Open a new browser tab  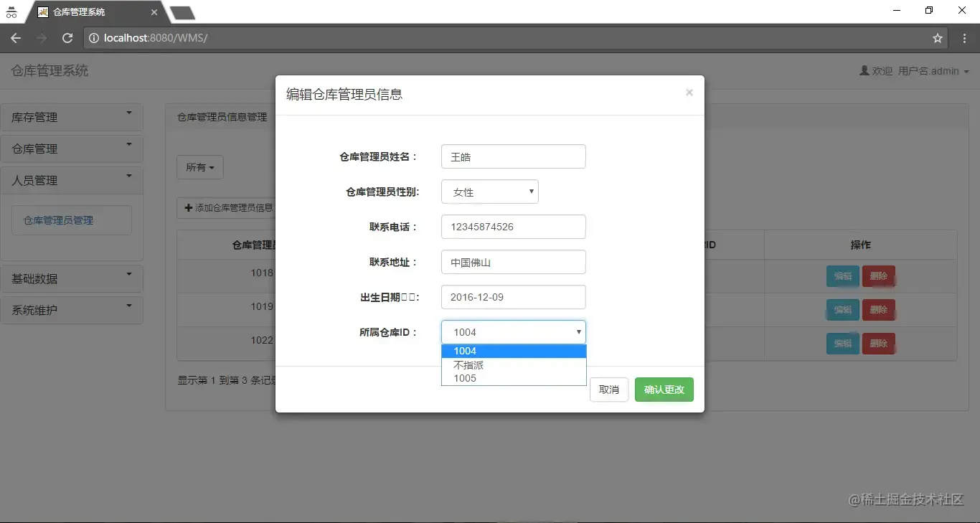[182, 12]
